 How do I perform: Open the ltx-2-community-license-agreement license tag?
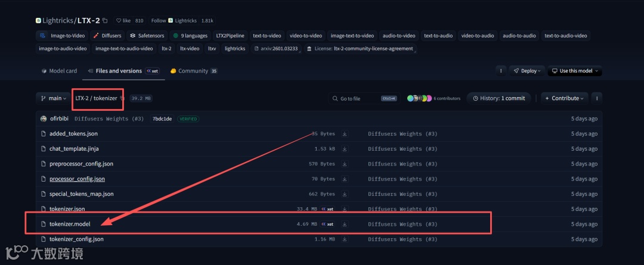point(361,48)
